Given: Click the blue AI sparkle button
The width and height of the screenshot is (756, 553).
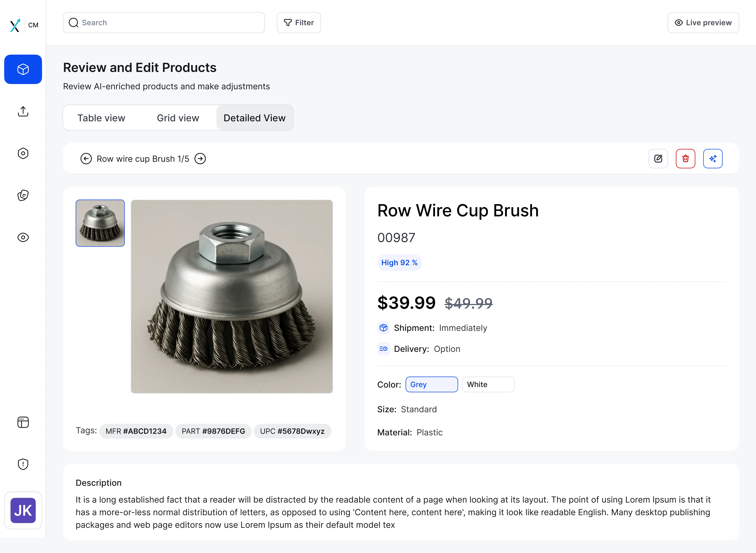Looking at the screenshot, I should click(713, 159).
